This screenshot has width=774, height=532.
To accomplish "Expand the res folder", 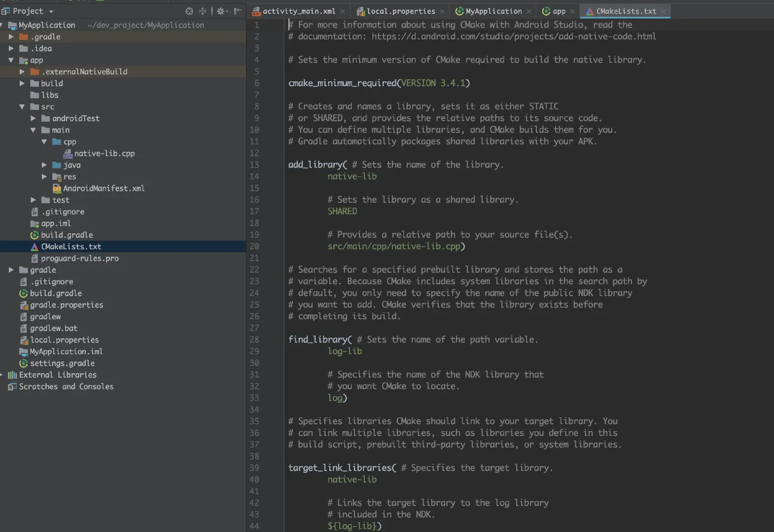I will pos(44,177).
